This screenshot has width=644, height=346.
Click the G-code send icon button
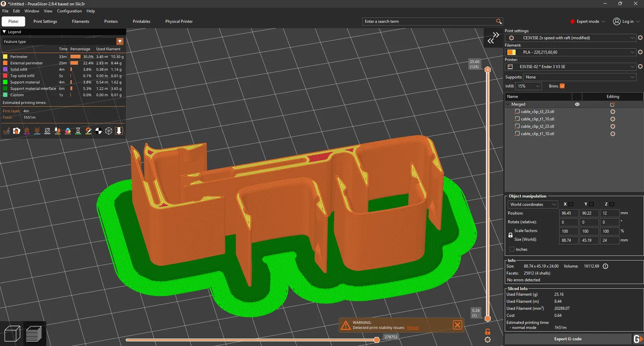click(638, 339)
